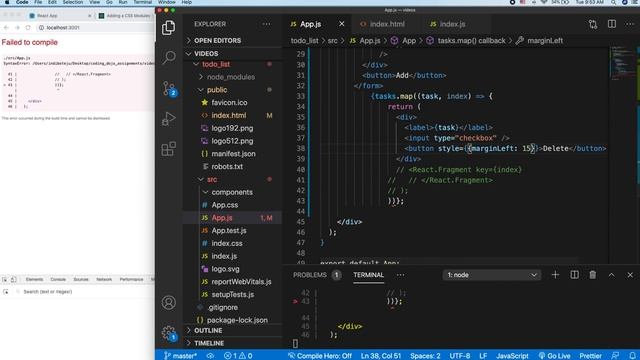The height and width of the screenshot is (360, 640).
Task: Open manifest.json file
Action: coord(233,154)
